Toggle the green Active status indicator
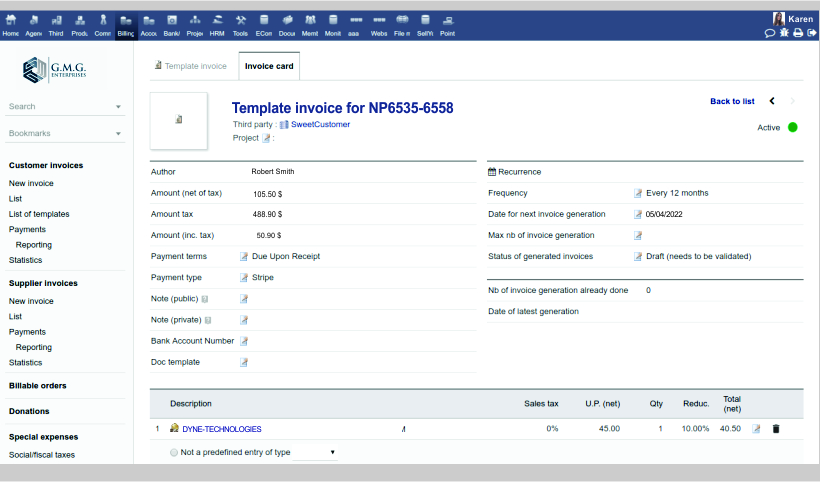The width and height of the screenshot is (820, 482). [x=793, y=127]
